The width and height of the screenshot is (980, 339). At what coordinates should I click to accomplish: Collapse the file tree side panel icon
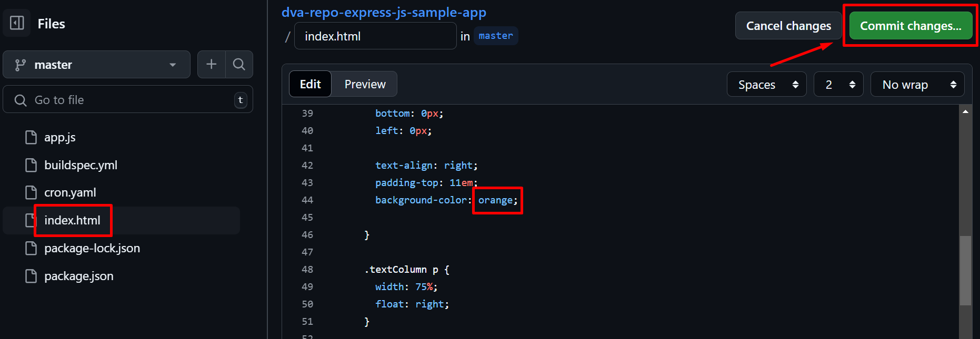click(17, 23)
